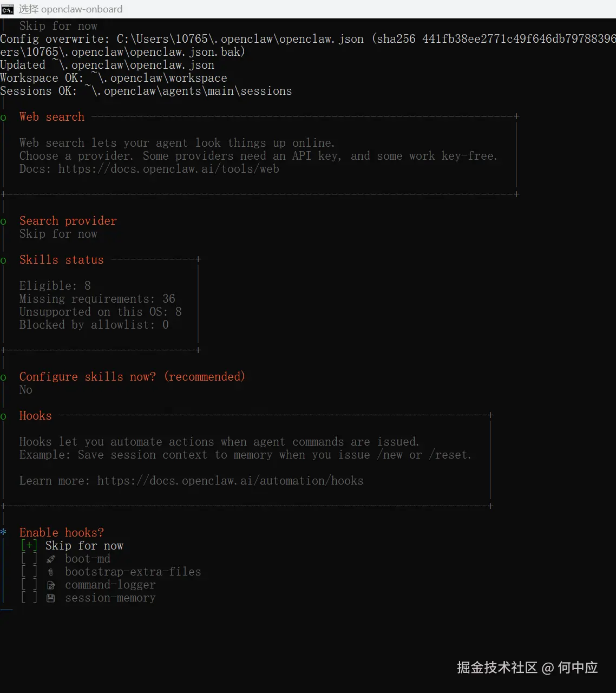Viewport: 616px width, 693px height.
Task: Click the Updated openclaw.json line
Action: click(x=107, y=65)
